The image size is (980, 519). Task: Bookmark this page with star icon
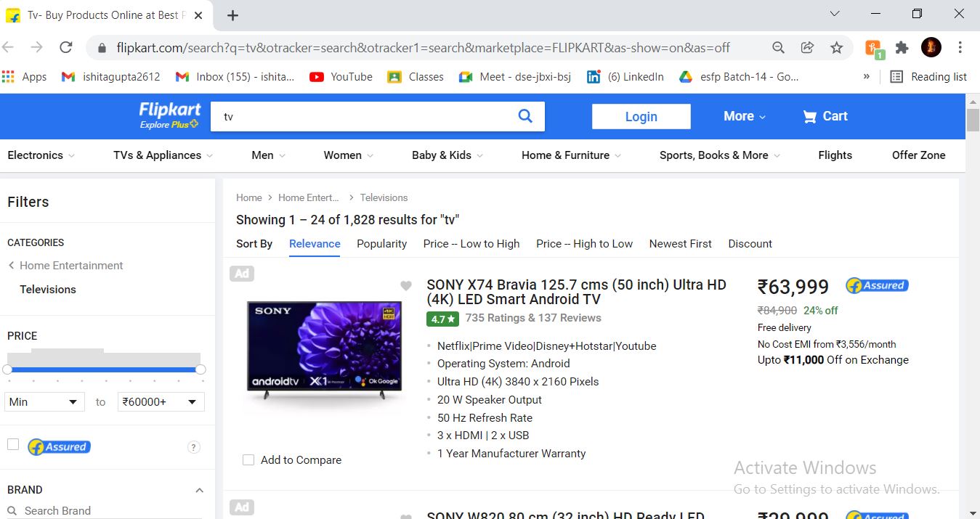pyautogui.click(x=837, y=48)
